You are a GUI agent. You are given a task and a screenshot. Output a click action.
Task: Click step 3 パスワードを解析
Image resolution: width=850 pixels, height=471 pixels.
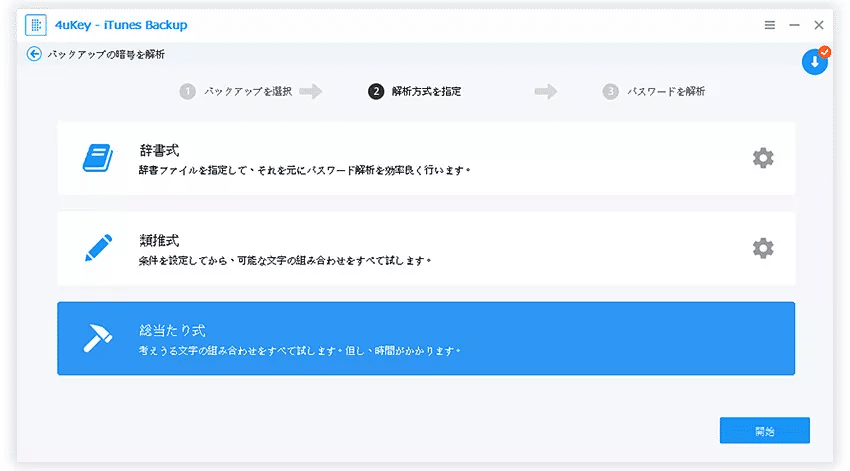tap(654, 92)
